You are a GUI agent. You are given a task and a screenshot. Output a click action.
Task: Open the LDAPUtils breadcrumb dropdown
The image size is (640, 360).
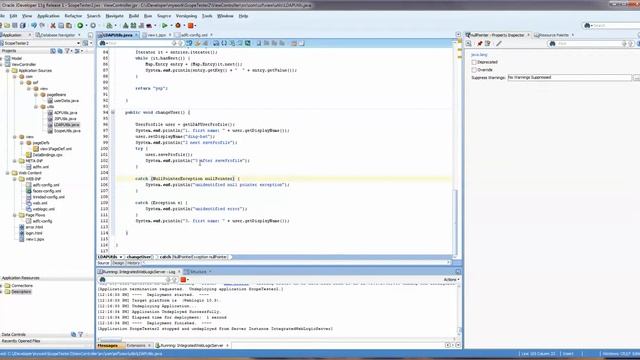tap(121, 257)
